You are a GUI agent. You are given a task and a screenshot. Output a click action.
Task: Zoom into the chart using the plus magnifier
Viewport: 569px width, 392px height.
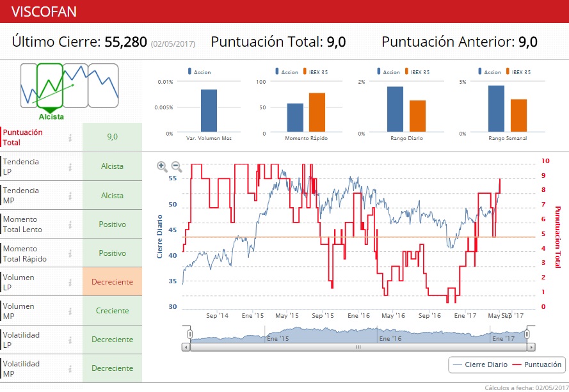[x=162, y=166]
